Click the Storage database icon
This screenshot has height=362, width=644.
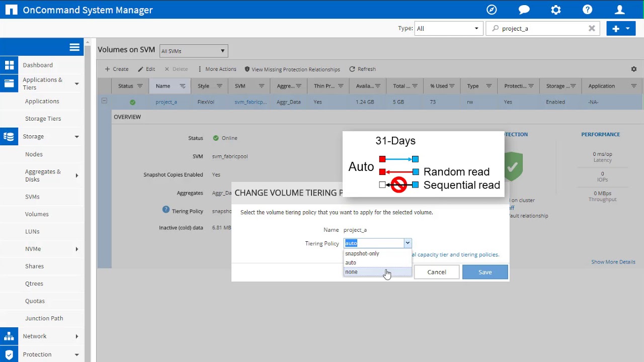click(9, 136)
